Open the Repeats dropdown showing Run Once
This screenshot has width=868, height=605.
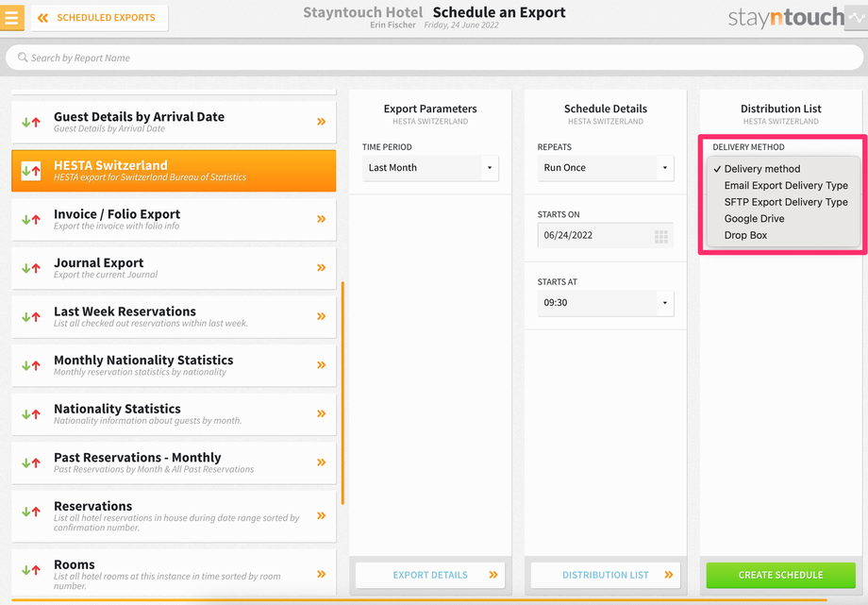[606, 168]
